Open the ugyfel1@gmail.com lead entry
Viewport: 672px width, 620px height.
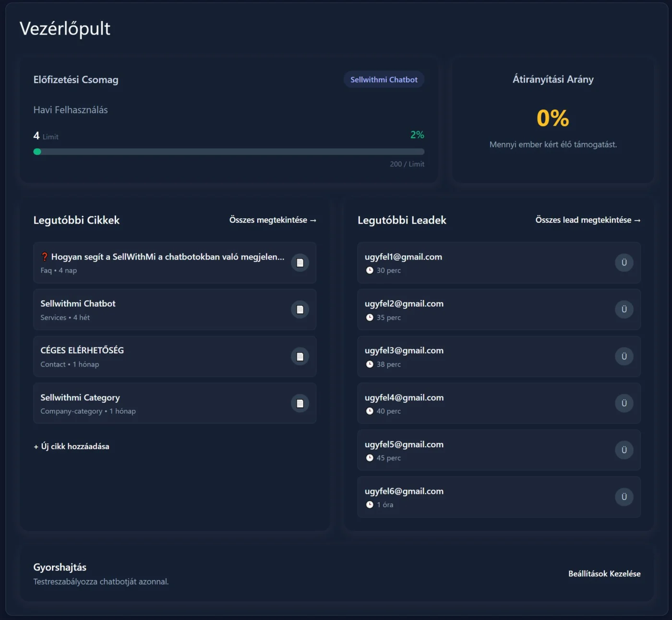click(403, 257)
